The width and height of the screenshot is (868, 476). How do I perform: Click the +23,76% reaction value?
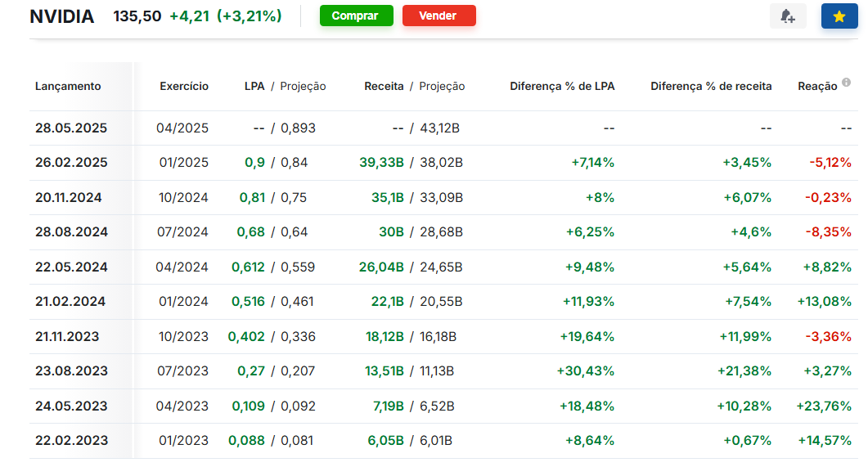[x=824, y=406]
